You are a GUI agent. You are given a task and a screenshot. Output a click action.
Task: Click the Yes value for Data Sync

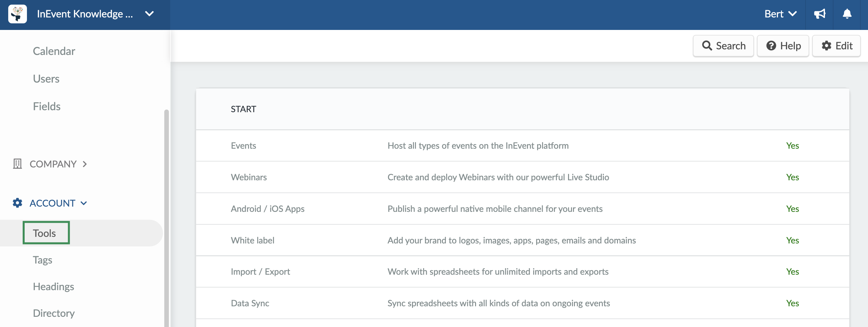tap(792, 303)
